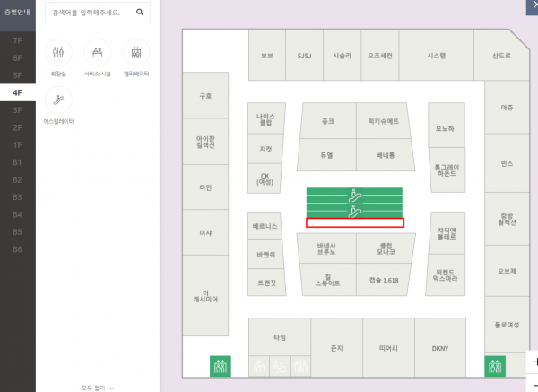Select the current 4F floor tab
The width and height of the screenshot is (538, 392).
click(18, 92)
